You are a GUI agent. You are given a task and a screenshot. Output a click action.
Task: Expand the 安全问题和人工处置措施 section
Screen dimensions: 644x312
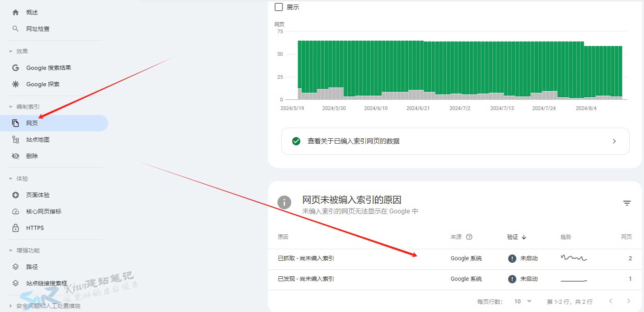tap(11, 306)
